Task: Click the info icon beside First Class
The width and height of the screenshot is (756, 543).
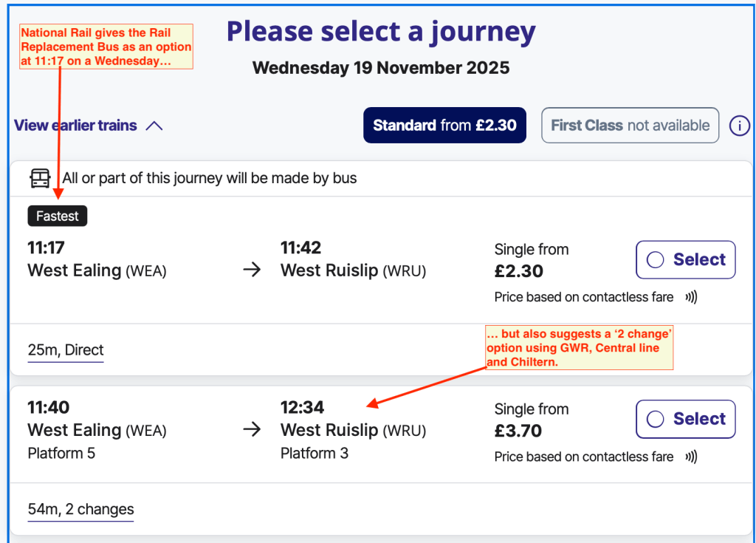Action: tap(739, 126)
